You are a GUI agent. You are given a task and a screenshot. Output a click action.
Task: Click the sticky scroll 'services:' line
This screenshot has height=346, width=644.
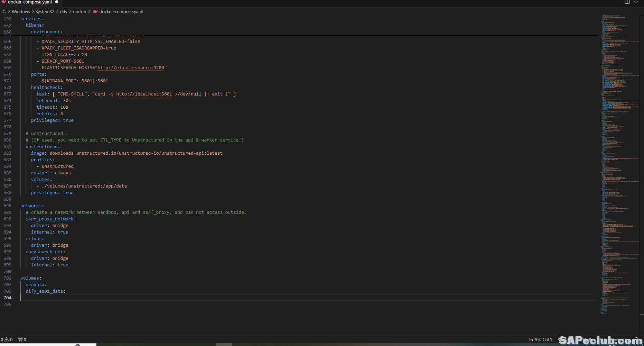click(32, 19)
